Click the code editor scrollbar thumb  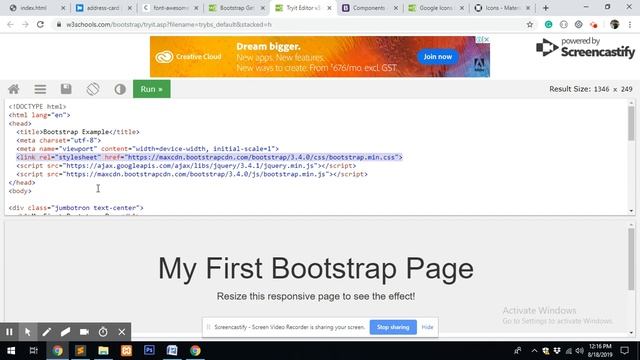point(631,124)
